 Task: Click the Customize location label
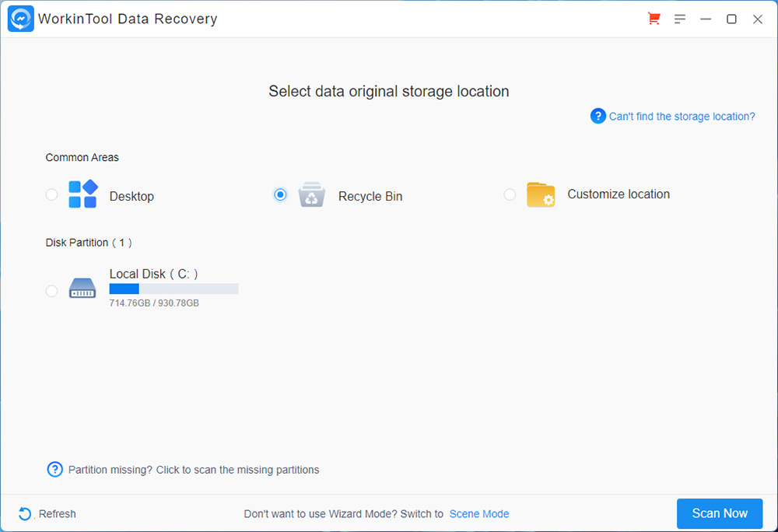click(619, 194)
